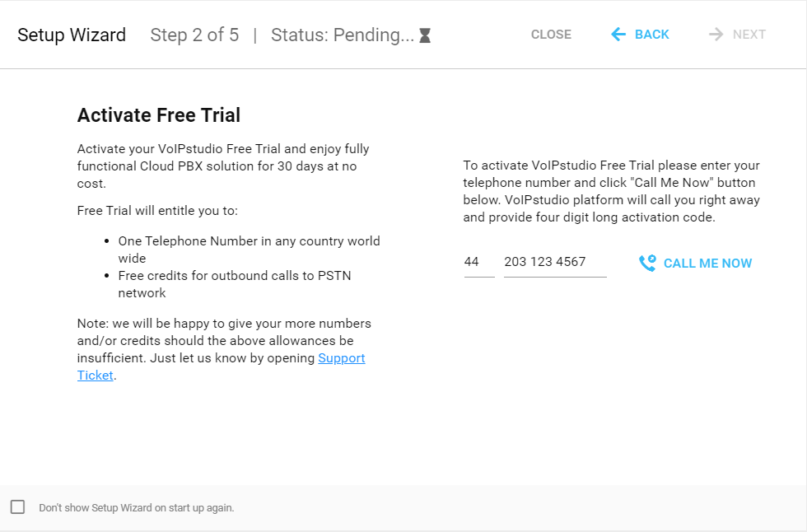Open a Support Ticket via the link
The height and width of the screenshot is (532, 807).
(x=341, y=357)
